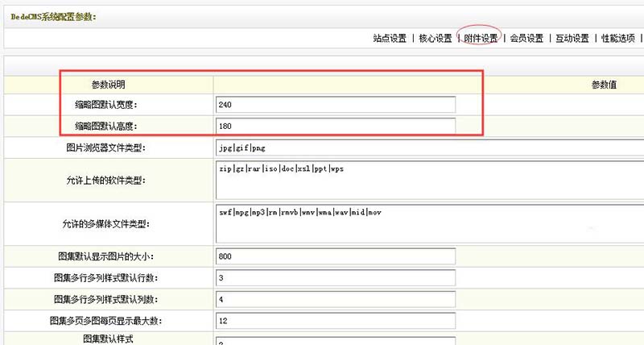Open the 站点设置 tab
The width and height of the screenshot is (644, 345).
pos(390,38)
